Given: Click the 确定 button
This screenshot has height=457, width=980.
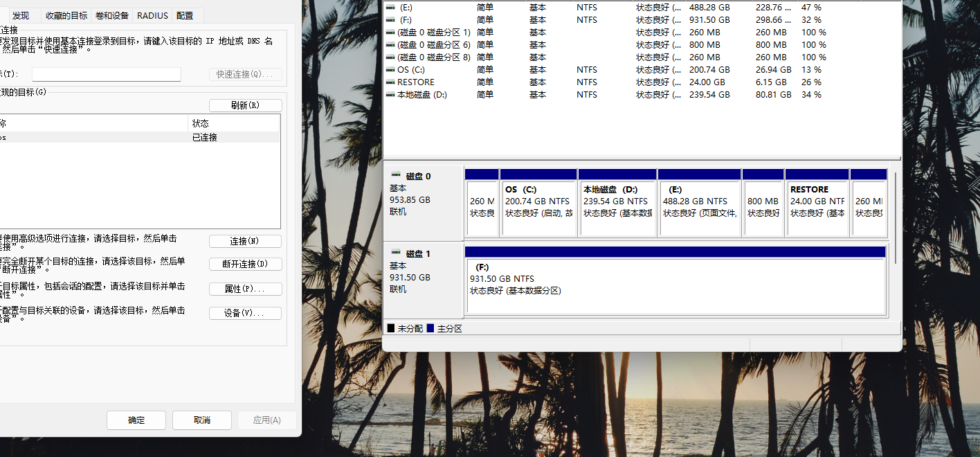Looking at the screenshot, I should 136,420.
